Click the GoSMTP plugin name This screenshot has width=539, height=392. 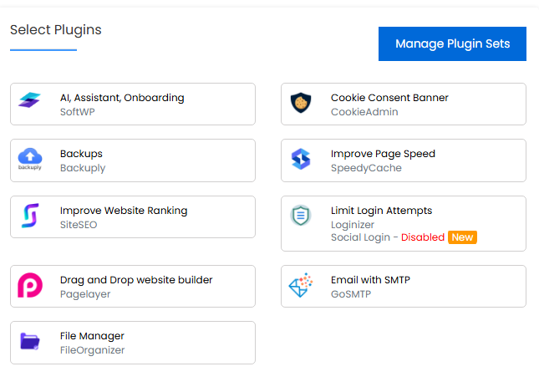tap(351, 294)
